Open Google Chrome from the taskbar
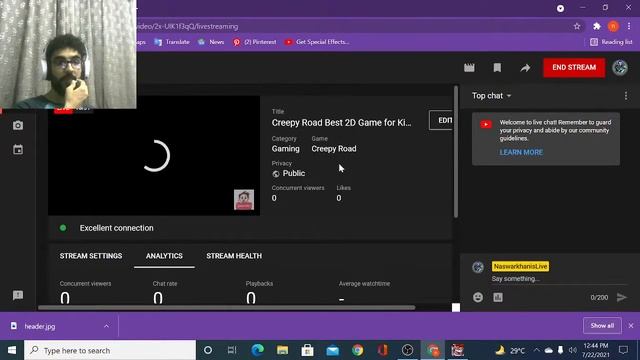This screenshot has width=640, height=360. point(358,350)
